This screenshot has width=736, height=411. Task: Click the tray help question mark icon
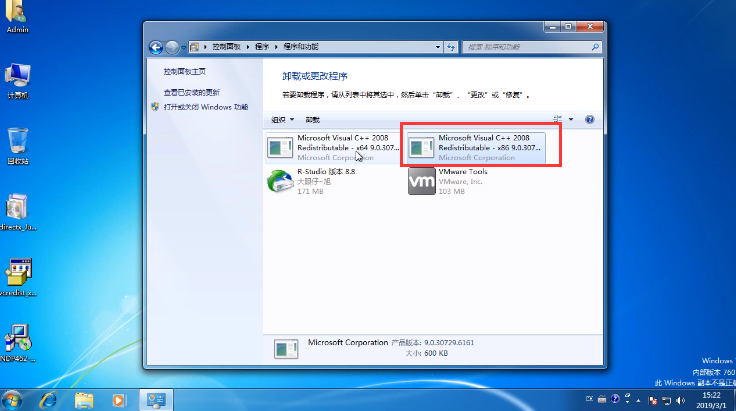tap(615, 399)
